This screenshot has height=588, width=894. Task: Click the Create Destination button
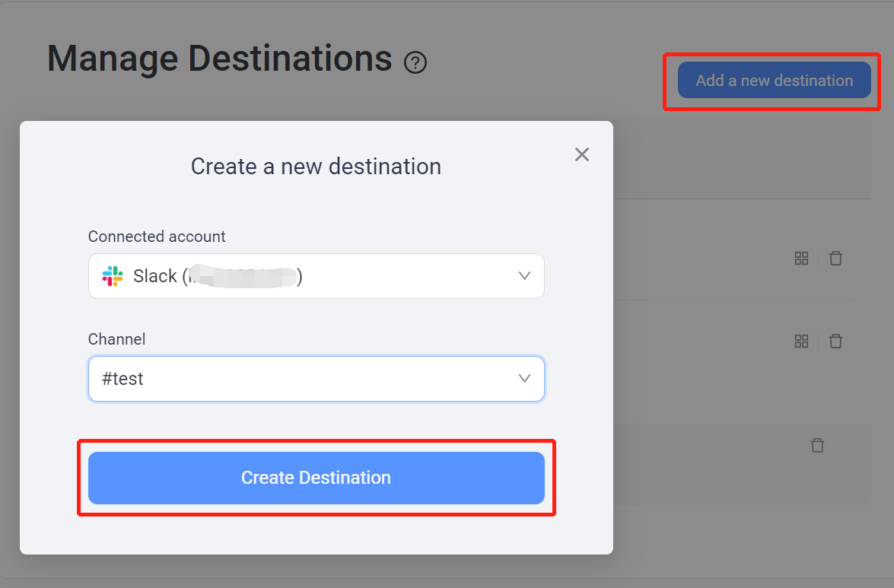[317, 478]
